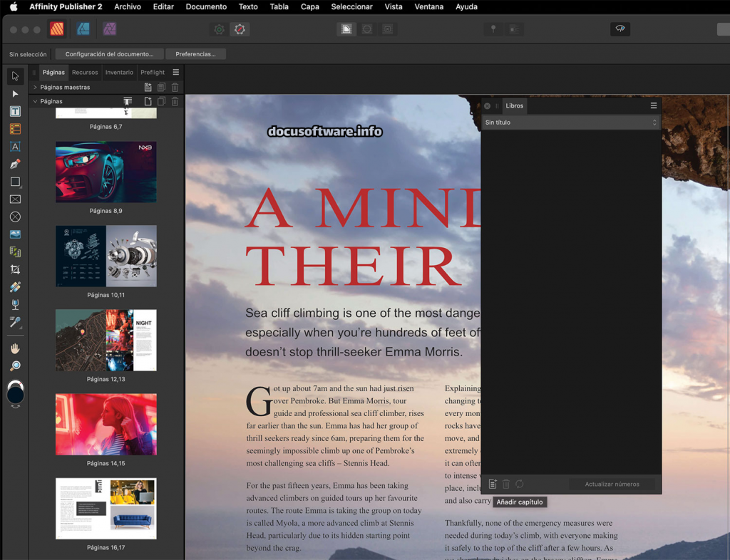Viewport: 730px width, 560px height.
Task: Select the Zoom magnifier tool
Action: pos(15,366)
